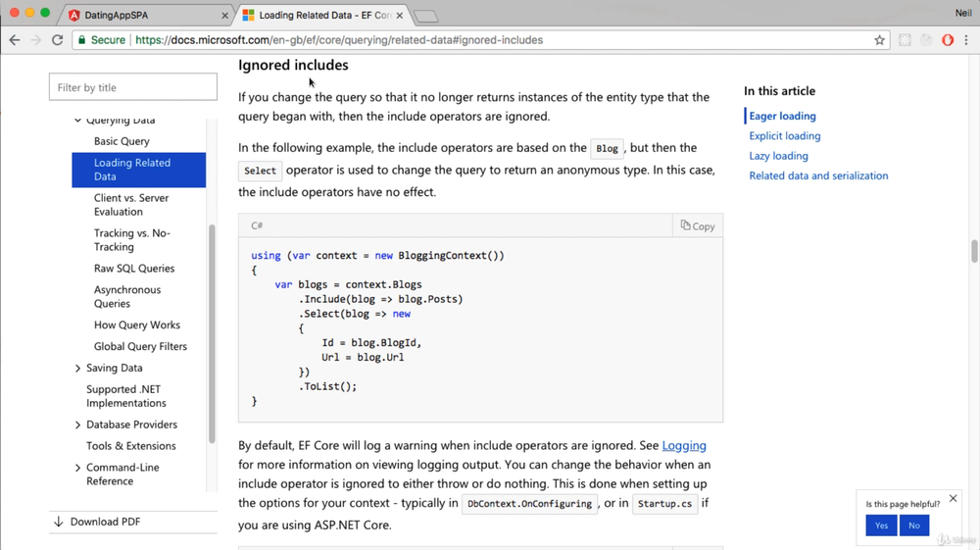
Task: Open a new tab button
Action: (x=426, y=17)
